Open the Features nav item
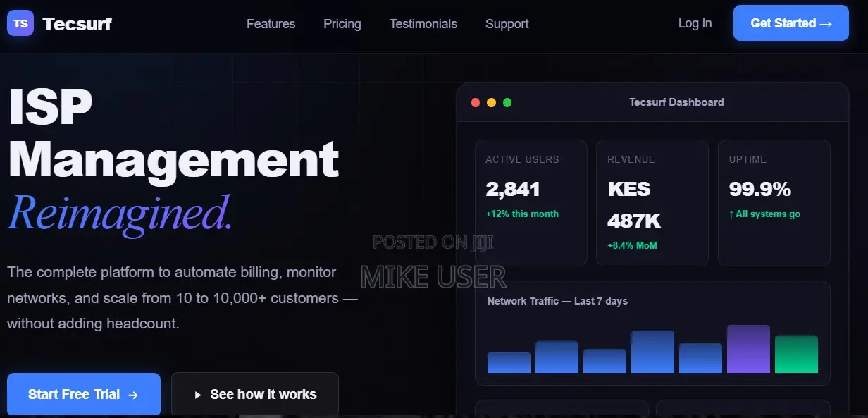Image resolution: width=868 pixels, height=418 pixels. tap(271, 24)
